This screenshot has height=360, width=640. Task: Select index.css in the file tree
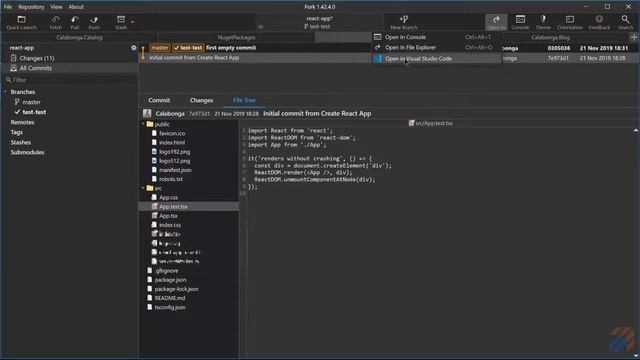click(170, 225)
